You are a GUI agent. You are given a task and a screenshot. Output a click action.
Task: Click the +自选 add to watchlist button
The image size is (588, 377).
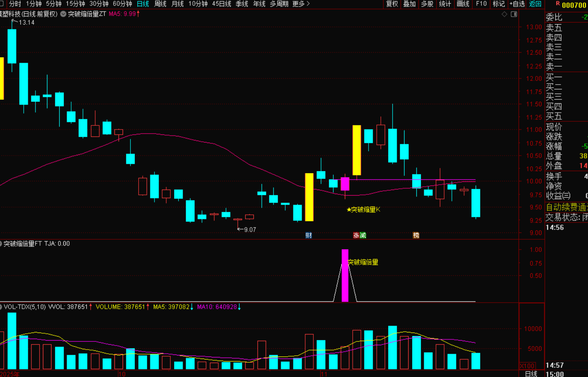point(517,4)
